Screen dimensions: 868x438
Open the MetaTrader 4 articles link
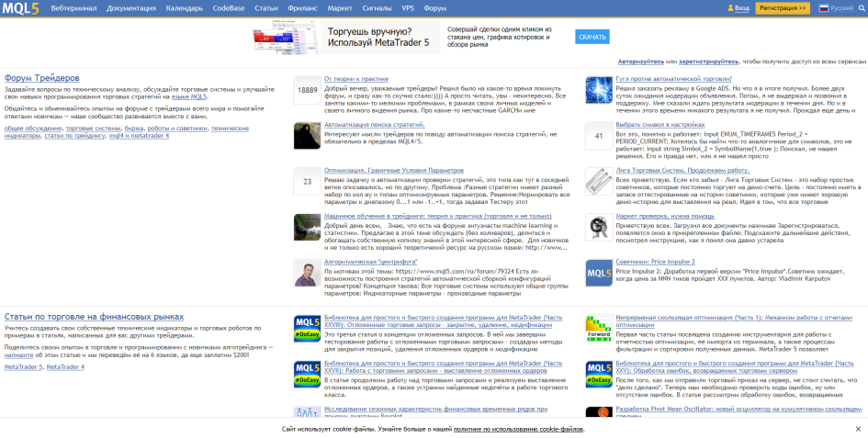click(x=65, y=366)
